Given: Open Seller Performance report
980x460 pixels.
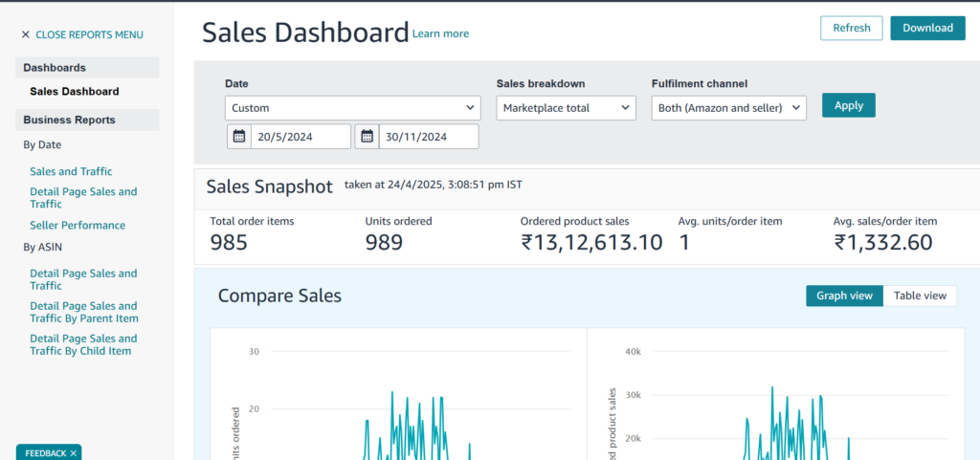Looking at the screenshot, I should click(78, 226).
